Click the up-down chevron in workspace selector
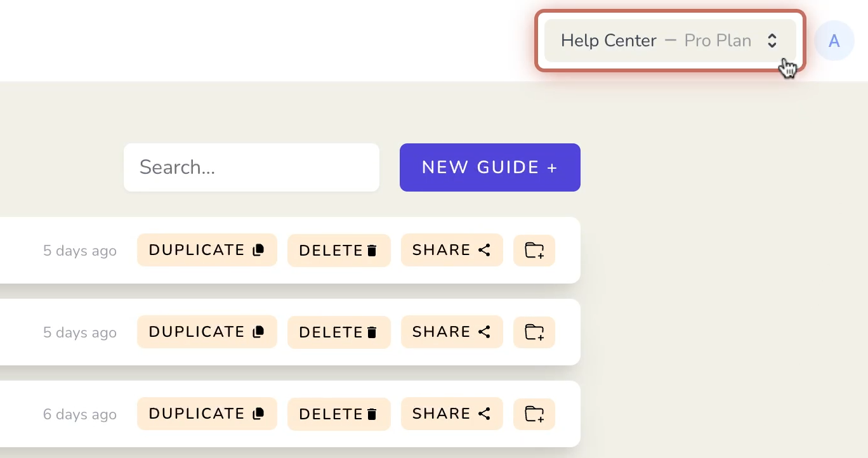 772,41
